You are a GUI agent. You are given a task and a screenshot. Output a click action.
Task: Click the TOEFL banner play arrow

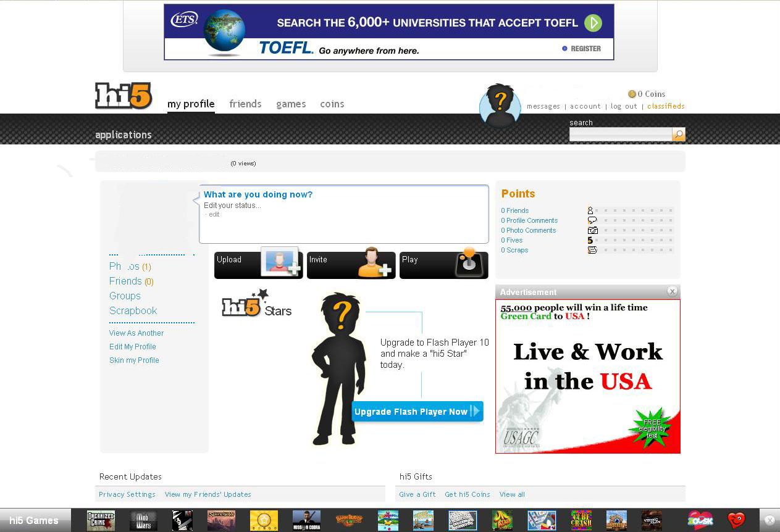pyautogui.click(x=593, y=23)
